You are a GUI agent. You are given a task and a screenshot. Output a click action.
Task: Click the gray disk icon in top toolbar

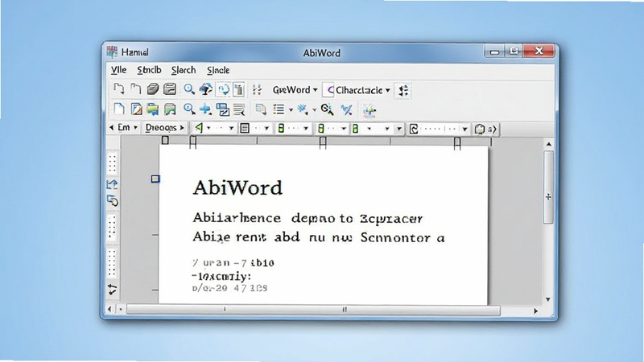coord(170,89)
